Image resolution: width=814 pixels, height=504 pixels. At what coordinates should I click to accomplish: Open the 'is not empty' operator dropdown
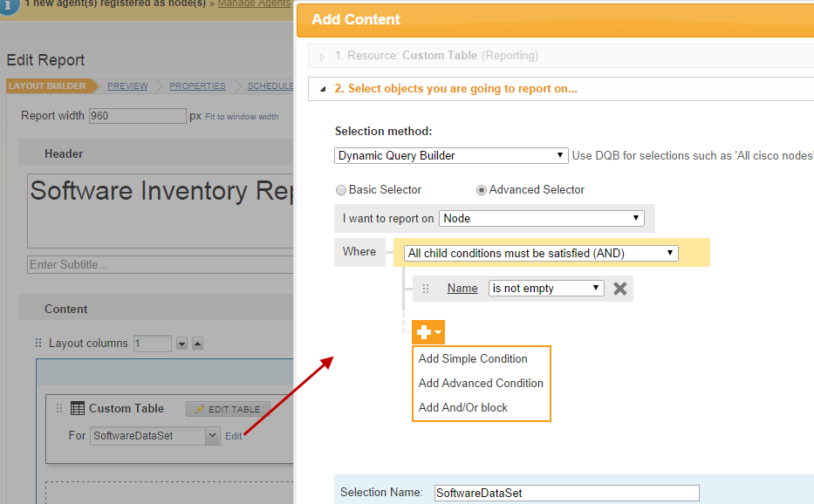click(546, 288)
